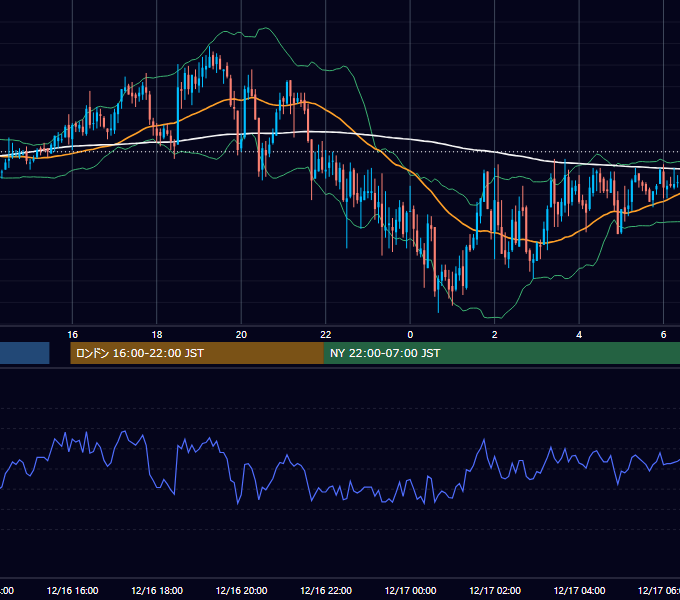
Task: Click the 12/17 00:00 time label
Action: [x=410, y=590]
